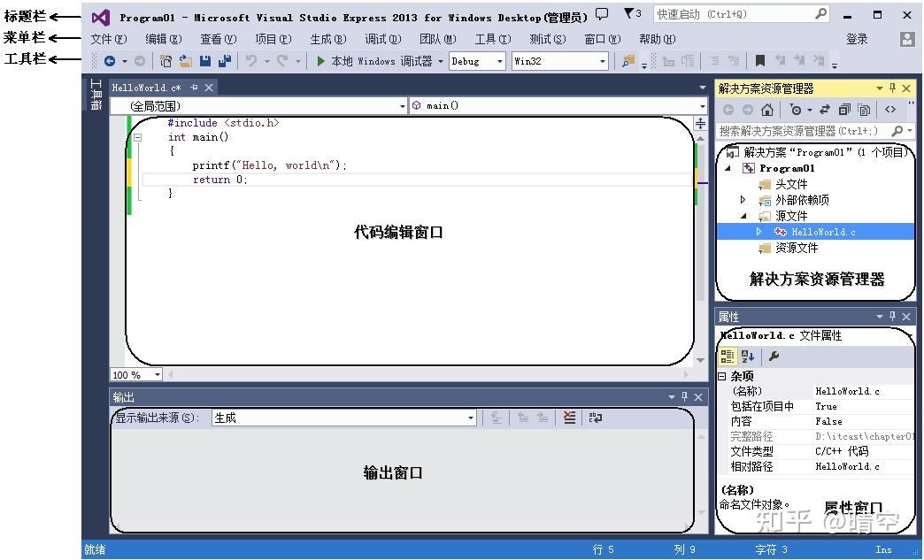Screen dimensions: 924x560
Task: Expand the 外部依赖项 tree item
Action: pos(744,199)
